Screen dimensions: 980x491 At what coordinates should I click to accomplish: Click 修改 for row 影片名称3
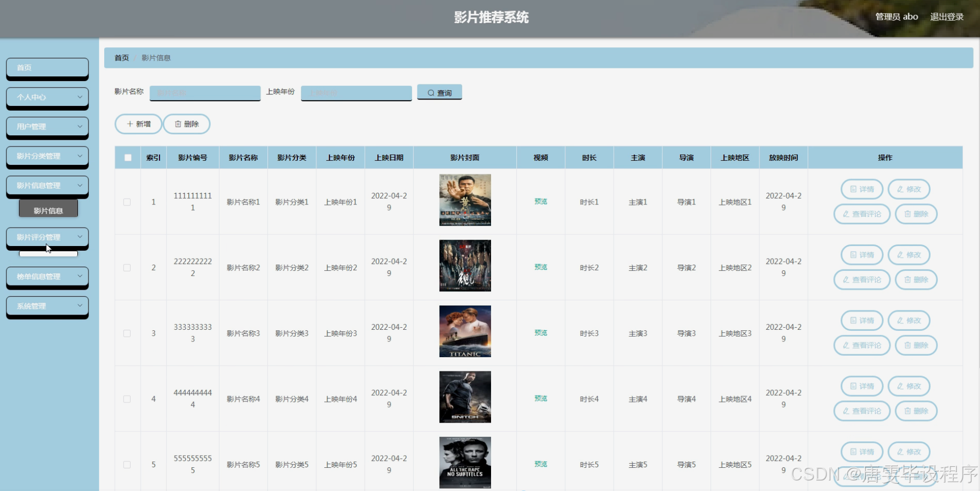click(909, 320)
